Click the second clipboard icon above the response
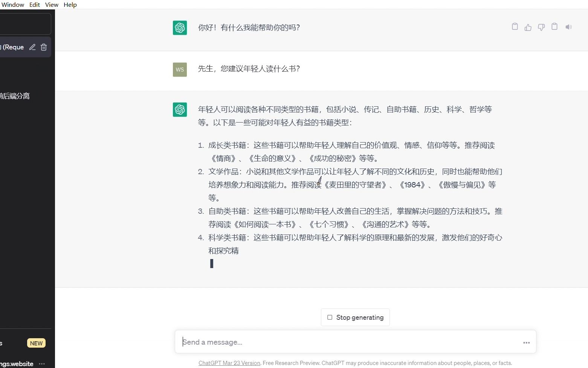The width and height of the screenshot is (588, 368). [554, 27]
